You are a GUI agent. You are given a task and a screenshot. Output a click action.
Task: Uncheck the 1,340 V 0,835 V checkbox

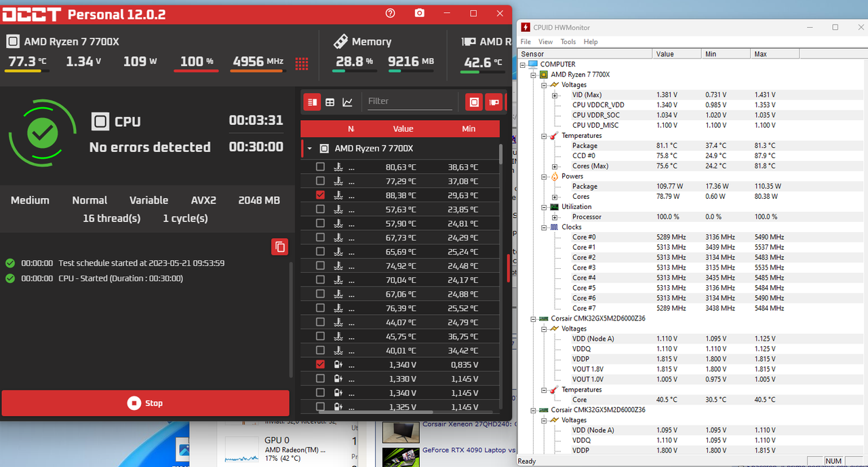pos(320,365)
